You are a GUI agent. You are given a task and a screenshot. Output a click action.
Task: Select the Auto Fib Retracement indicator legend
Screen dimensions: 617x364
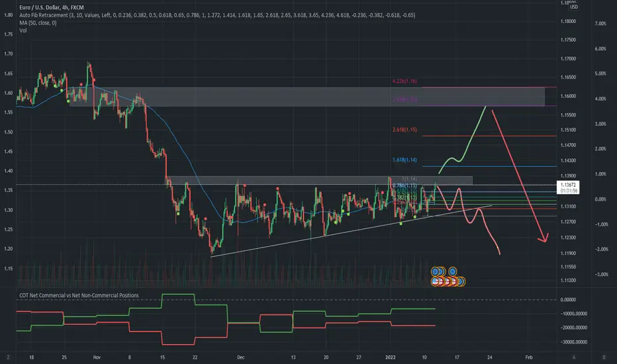217,15
